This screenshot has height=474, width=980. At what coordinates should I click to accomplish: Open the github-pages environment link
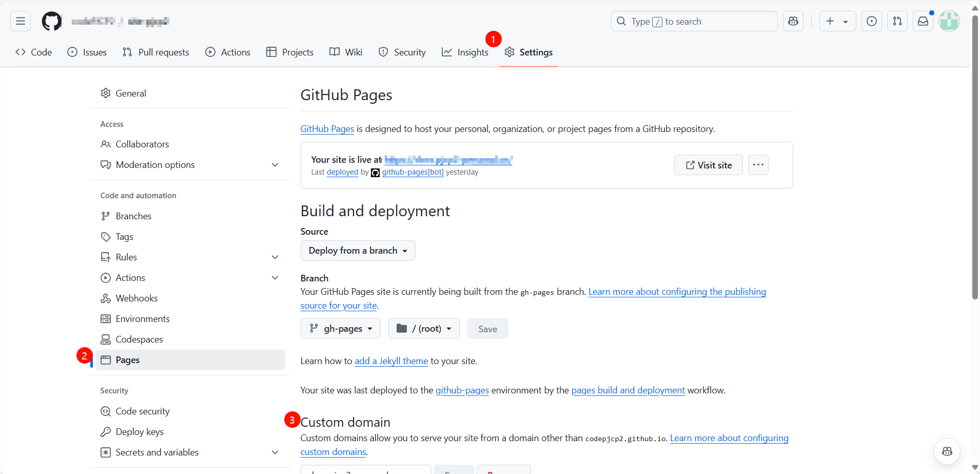pyautogui.click(x=462, y=390)
